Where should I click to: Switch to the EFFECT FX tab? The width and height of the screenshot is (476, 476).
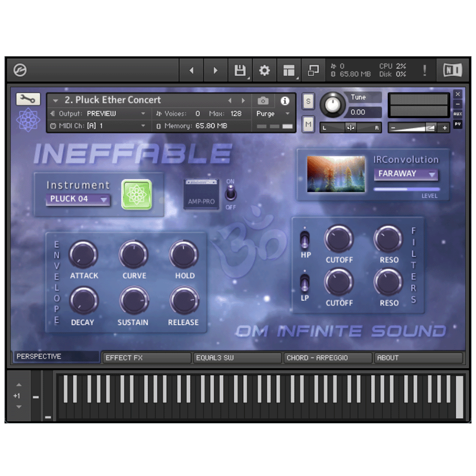point(147,358)
